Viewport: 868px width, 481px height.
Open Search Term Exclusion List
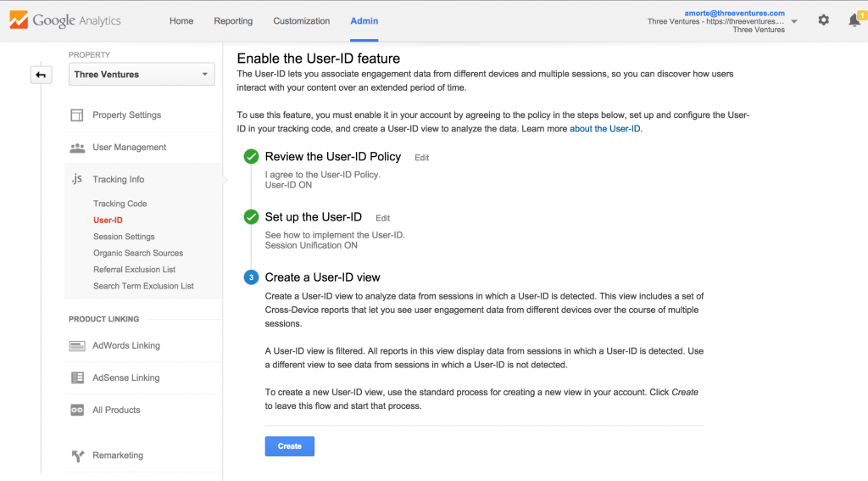[x=143, y=286]
